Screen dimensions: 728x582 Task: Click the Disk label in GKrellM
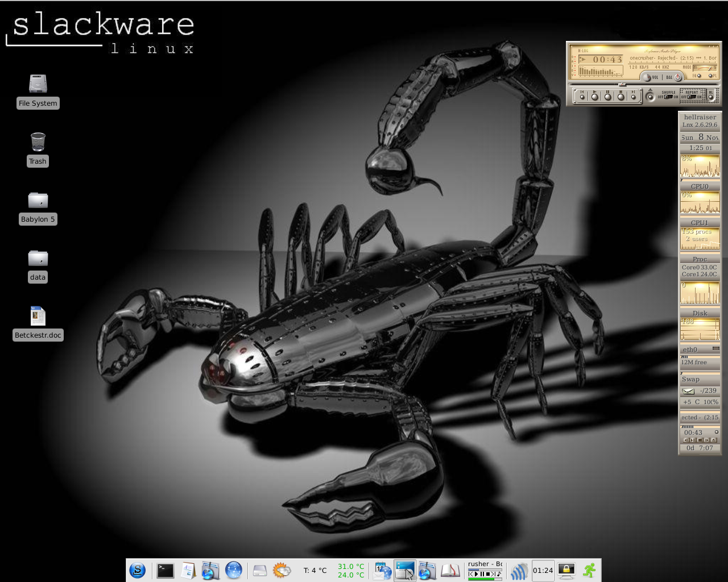700,313
